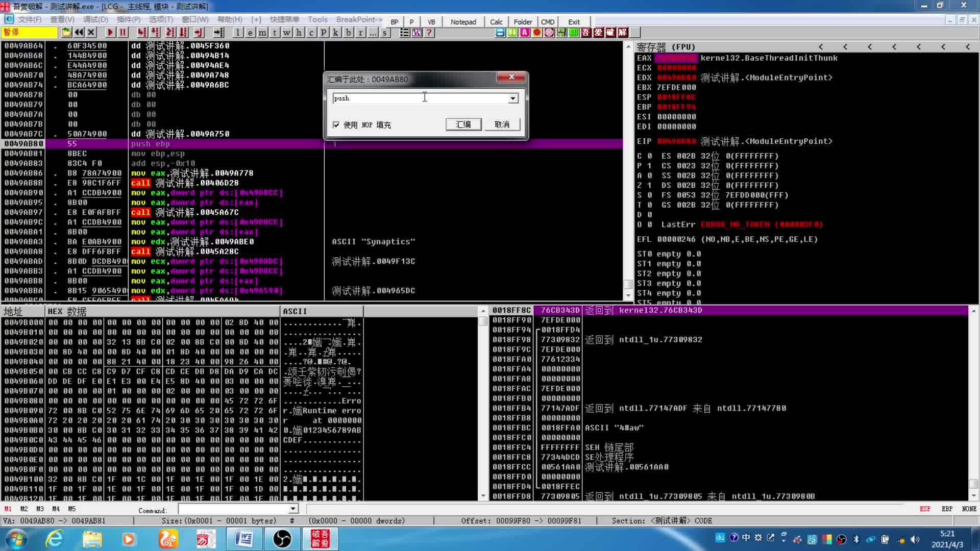This screenshot has width=980, height=551.
Task: Open the Windows Start button
Action: [16, 539]
